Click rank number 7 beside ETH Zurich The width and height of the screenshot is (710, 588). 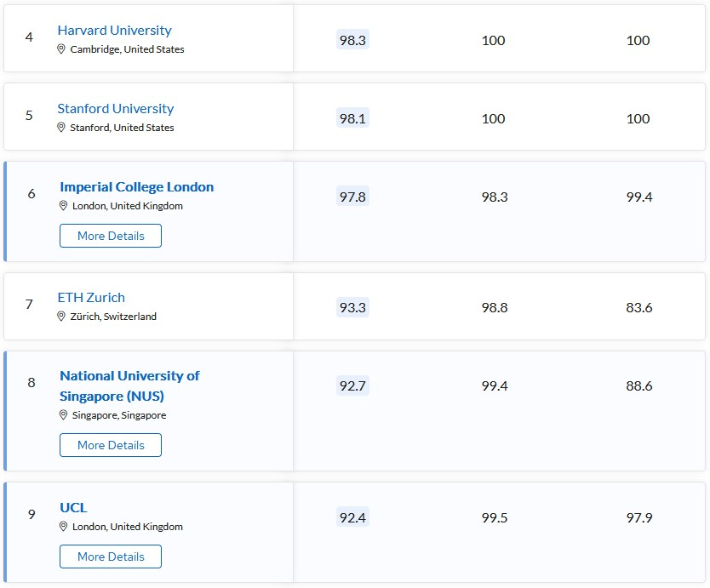(29, 304)
